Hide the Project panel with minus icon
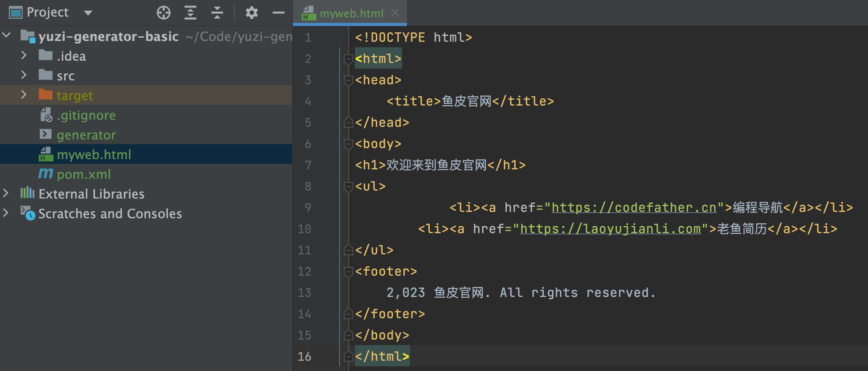The height and width of the screenshot is (371, 868). click(x=278, y=13)
